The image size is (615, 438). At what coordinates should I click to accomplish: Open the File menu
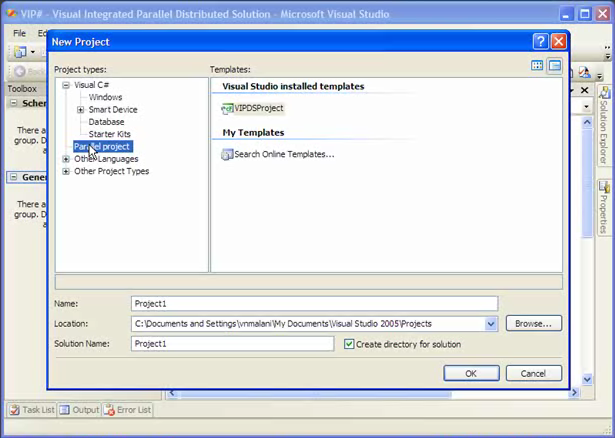(19, 33)
